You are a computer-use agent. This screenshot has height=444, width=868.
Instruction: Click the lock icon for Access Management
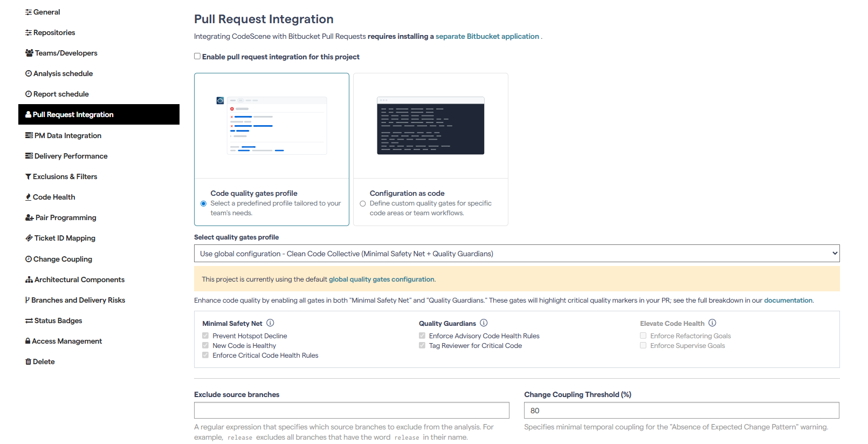(x=27, y=341)
